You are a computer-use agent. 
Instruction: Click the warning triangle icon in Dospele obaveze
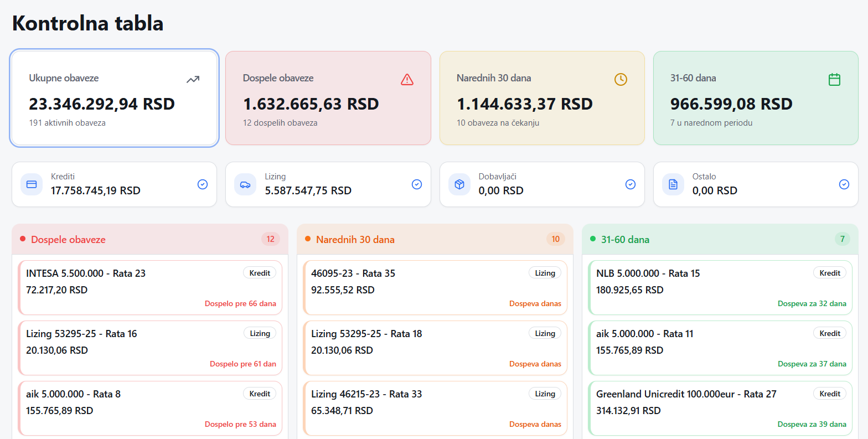click(x=407, y=80)
